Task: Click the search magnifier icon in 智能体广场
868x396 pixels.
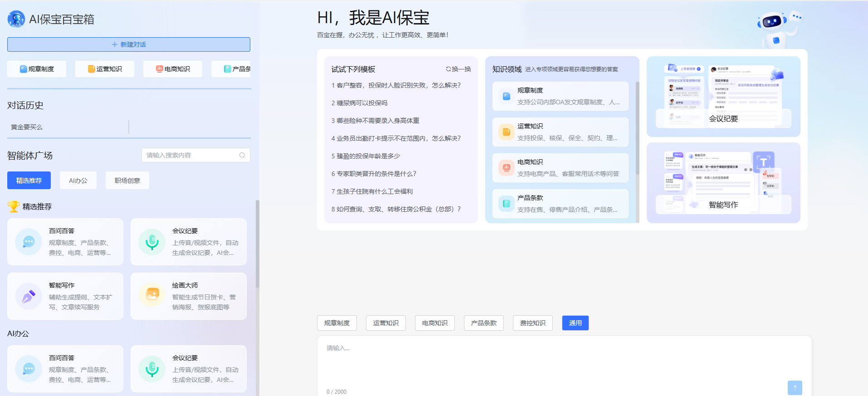Action: (x=242, y=155)
